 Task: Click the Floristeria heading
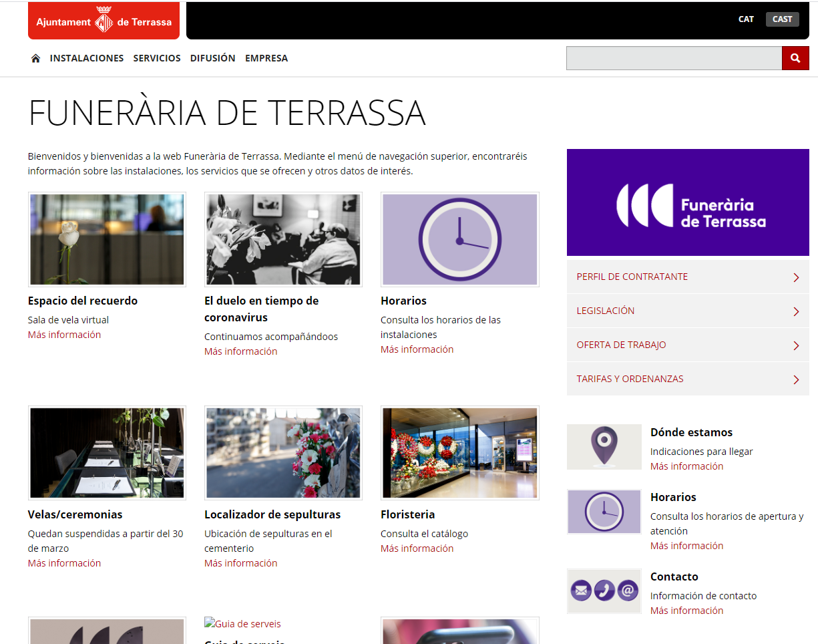(407, 514)
